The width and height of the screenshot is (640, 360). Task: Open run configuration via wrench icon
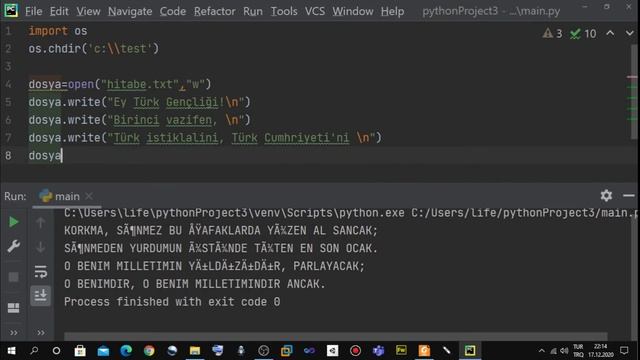pos(13,246)
